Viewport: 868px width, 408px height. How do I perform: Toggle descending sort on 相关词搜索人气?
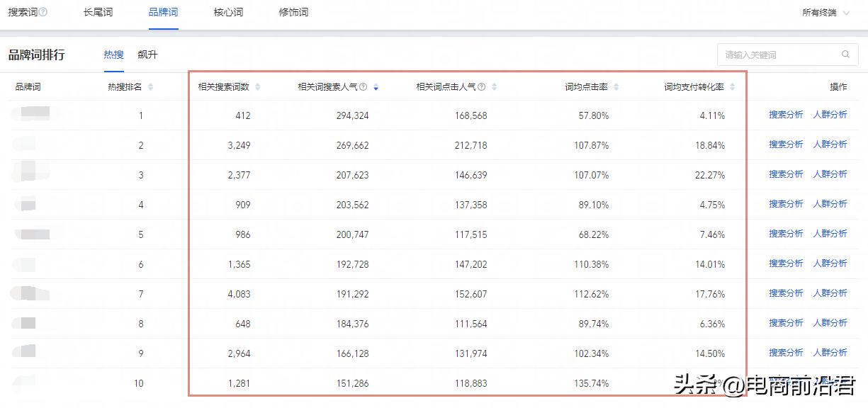tap(376, 86)
